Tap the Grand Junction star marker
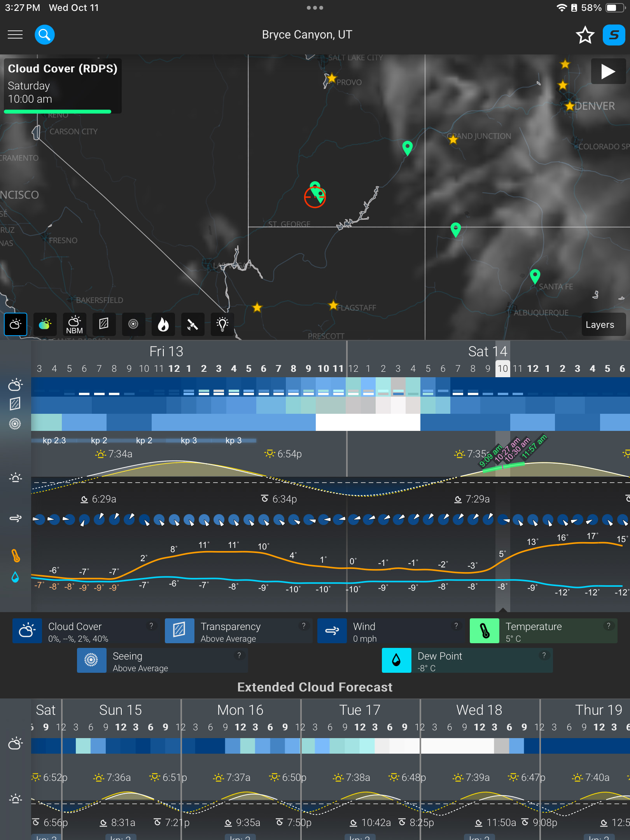Screen dimensions: 630x840 click(x=453, y=140)
